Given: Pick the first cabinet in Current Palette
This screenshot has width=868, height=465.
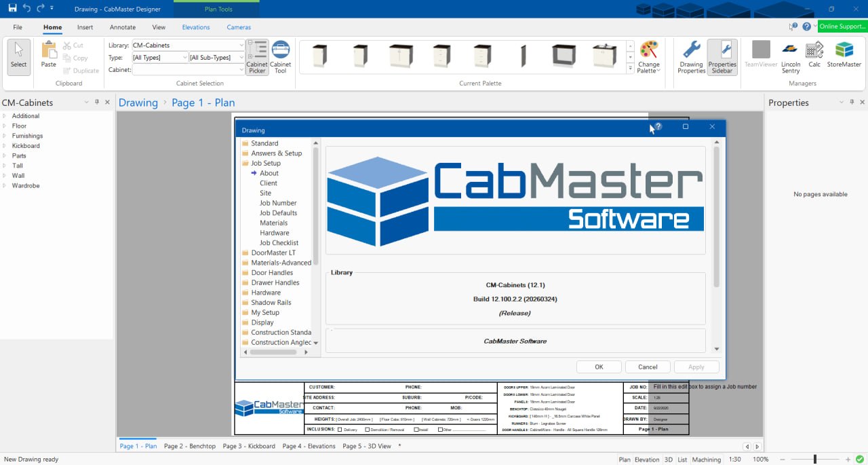Looking at the screenshot, I should (x=319, y=56).
